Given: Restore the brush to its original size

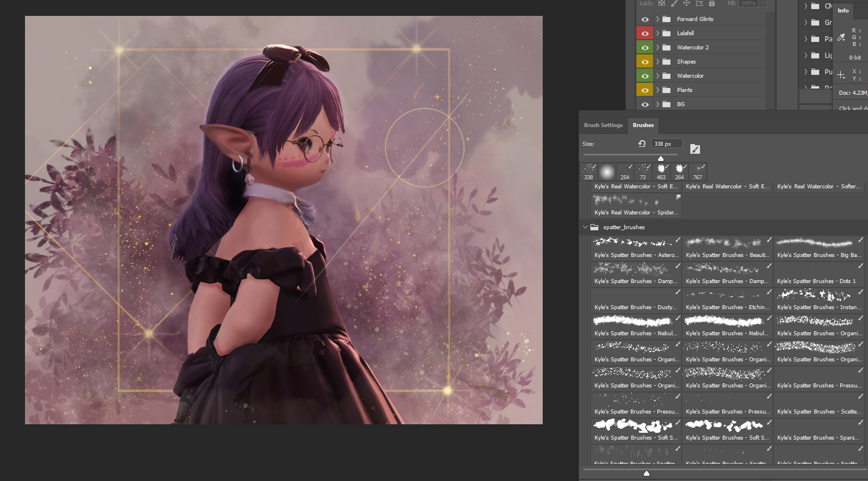Looking at the screenshot, I should tap(642, 144).
